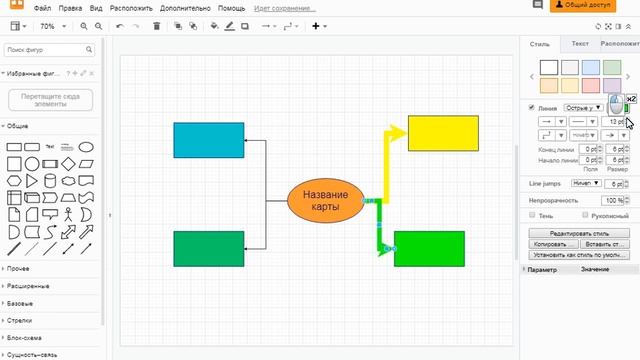Open the Правка menu
Screen dimensions: 640x360
coord(70,8)
